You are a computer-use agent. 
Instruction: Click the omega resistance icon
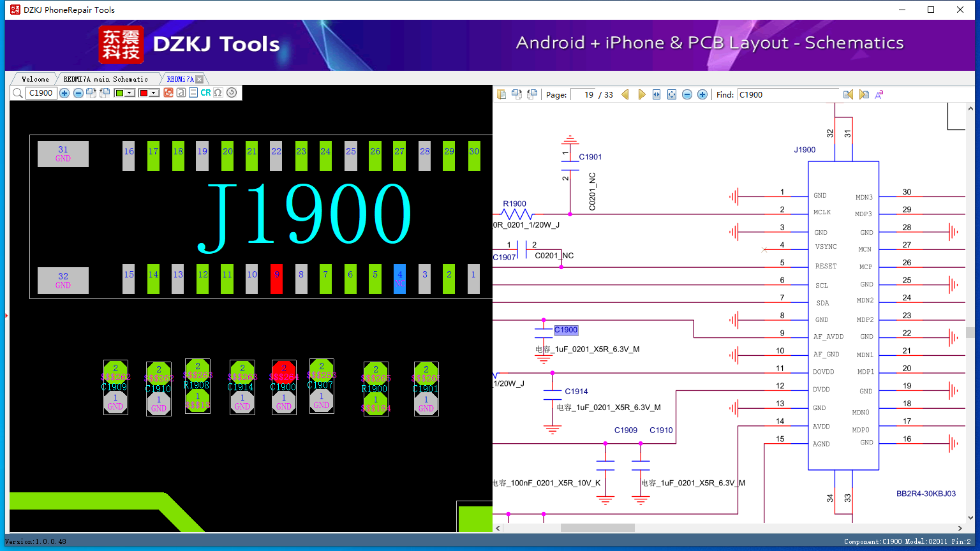[x=218, y=93]
